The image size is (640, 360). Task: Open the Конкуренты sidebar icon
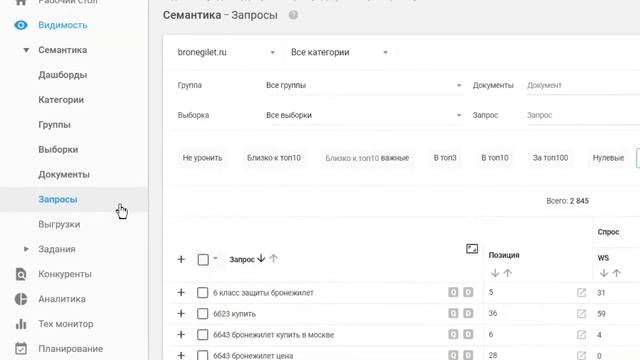click(x=21, y=274)
